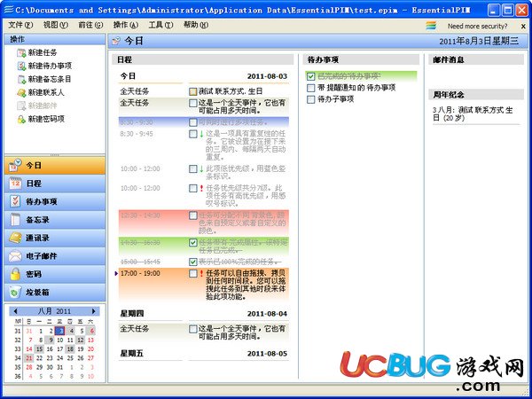This screenshot has width=532, height=399.
Task: Open the 星期五 day header
Action: 204,354
